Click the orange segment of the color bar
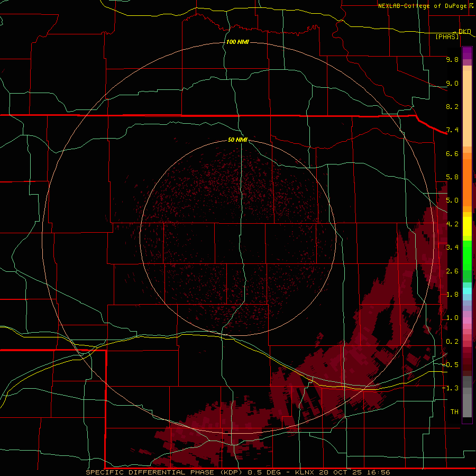 click(x=467, y=182)
